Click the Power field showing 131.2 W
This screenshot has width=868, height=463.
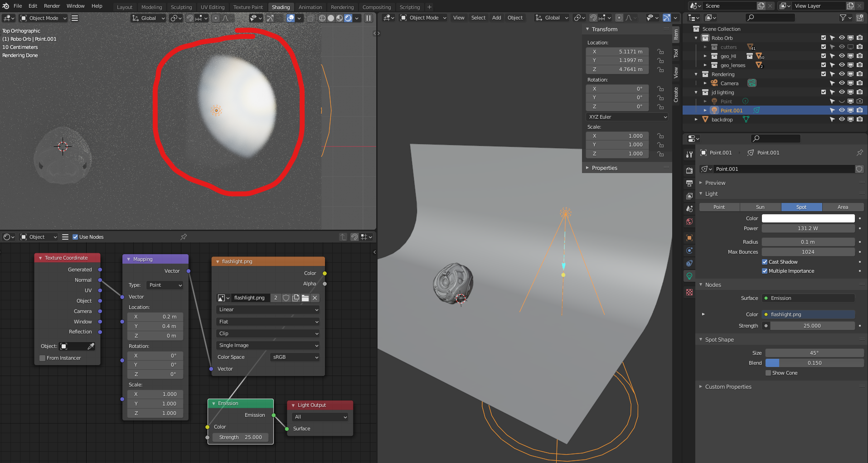[x=808, y=228]
